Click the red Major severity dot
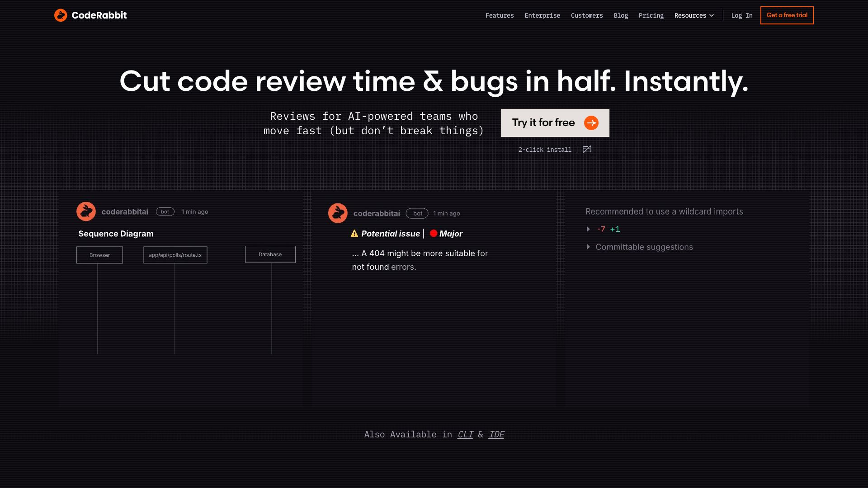This screenshot has height=488, width=868. tap(434, 233)
